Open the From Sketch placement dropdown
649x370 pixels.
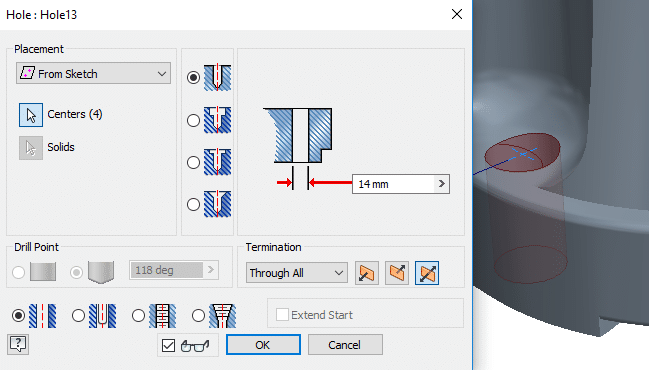[93, 74]
